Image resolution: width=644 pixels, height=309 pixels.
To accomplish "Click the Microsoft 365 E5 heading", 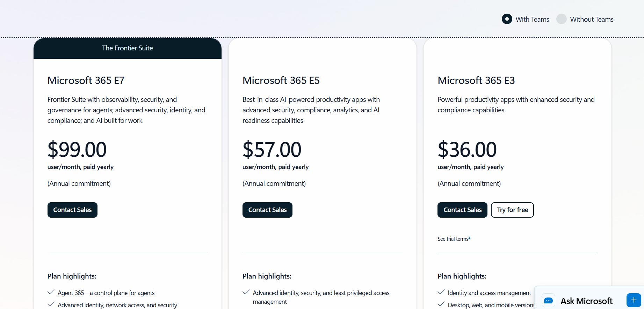I will click(x=281, y=80).
